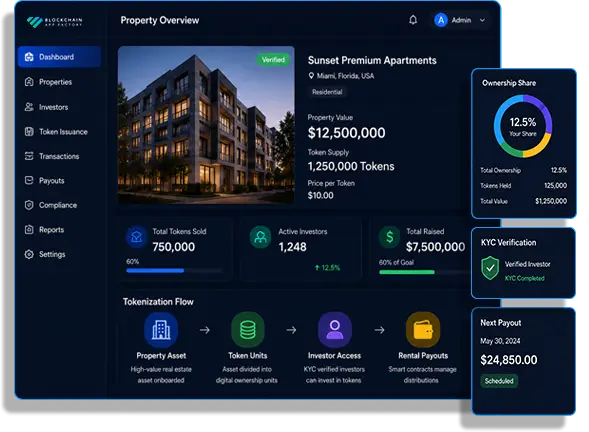
Task: Click the location pin icon near Miami
Action: (x=311, y=76)
